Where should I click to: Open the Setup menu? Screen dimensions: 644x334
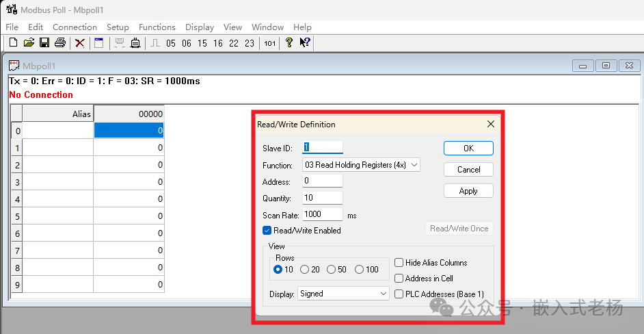(118, 27)
